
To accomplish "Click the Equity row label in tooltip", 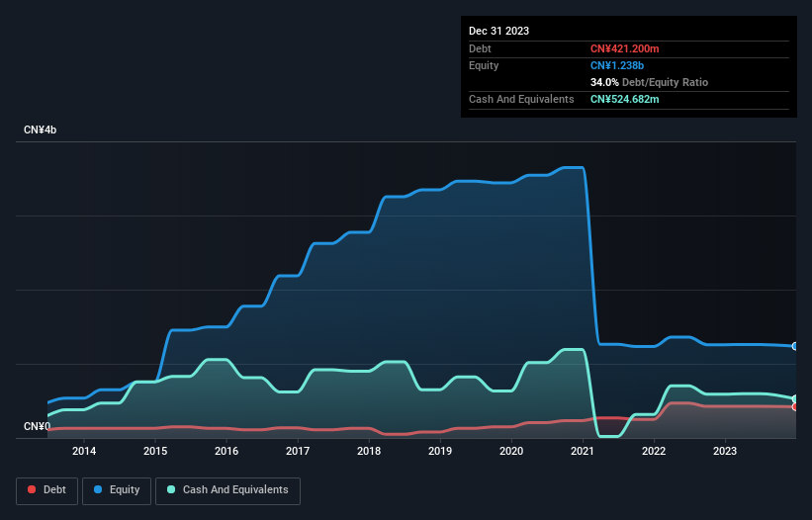I will pos(484,65).
